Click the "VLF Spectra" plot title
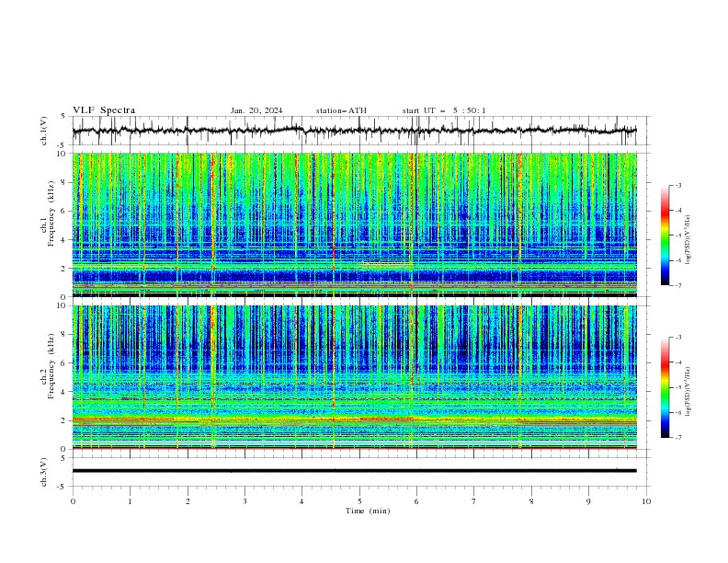 104,110
